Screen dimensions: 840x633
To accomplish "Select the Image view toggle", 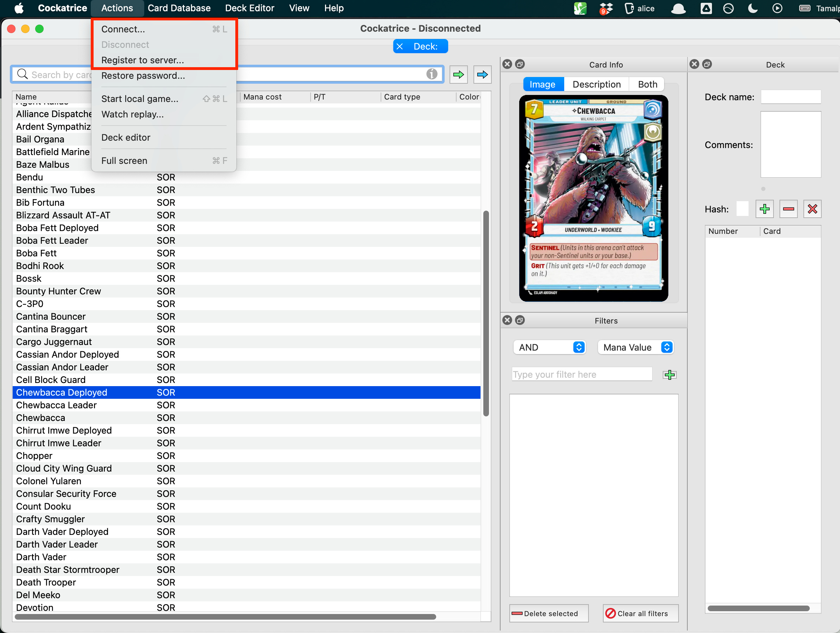I will [542, 84].
